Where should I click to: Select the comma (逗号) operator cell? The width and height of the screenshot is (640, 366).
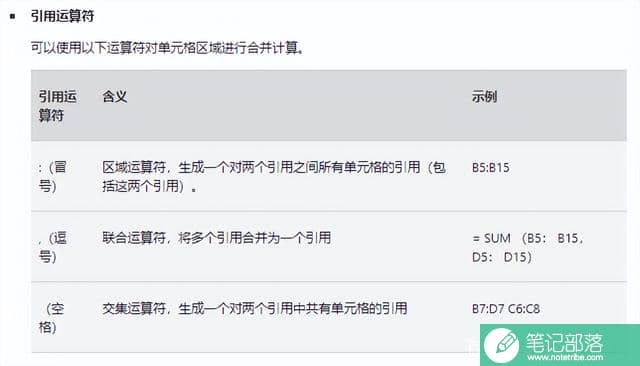pos(53,247)
